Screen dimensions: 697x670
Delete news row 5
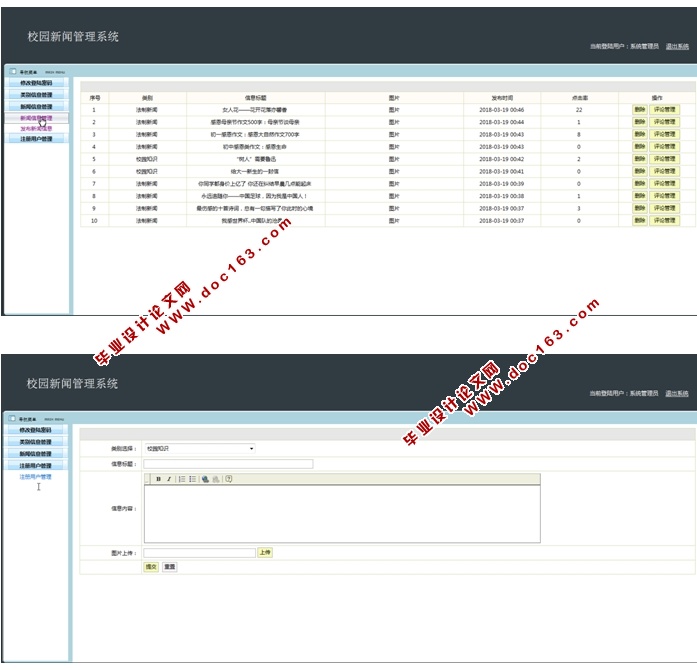pos(640,159)
